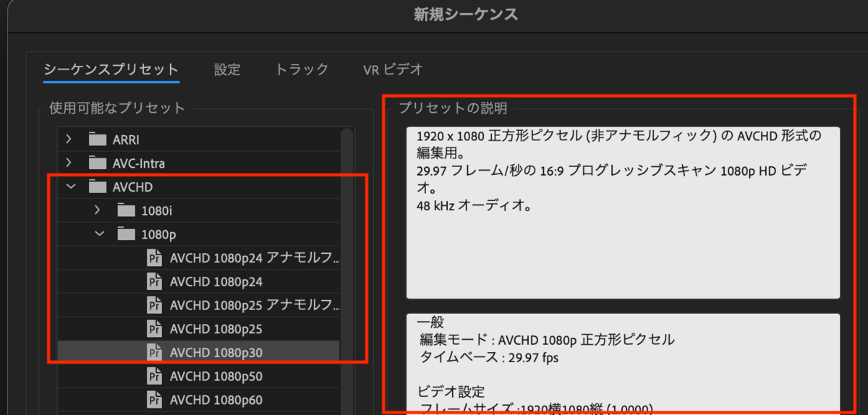Click preset icon beside AVCHD 1080p60

click(154, 400)
